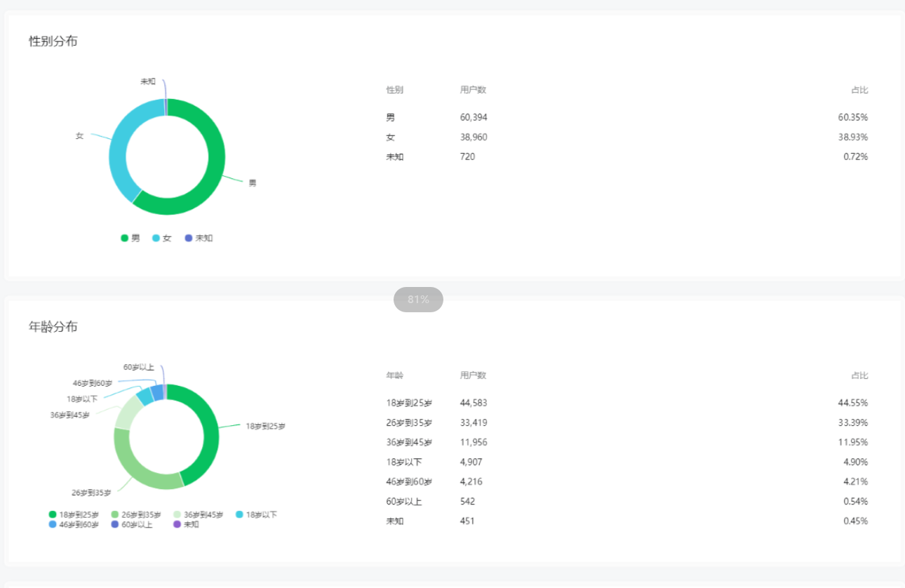The width and height of the screenshot is (905, 588).
Task: Toggle 26岁到35岁 legend item under age chart
Action: click(x=136, y=515)
